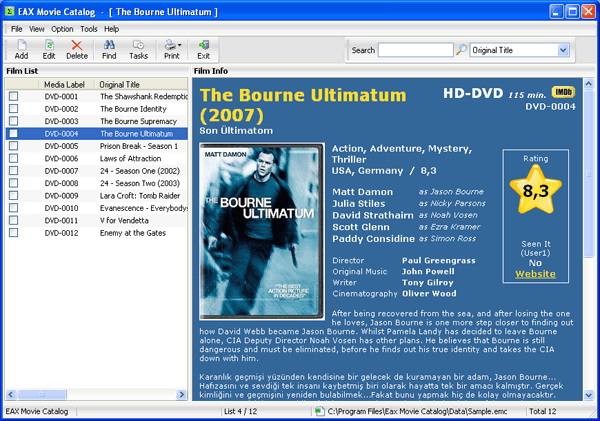
Task: Click film list scroll left arrow
Action: tap(11, 394)
